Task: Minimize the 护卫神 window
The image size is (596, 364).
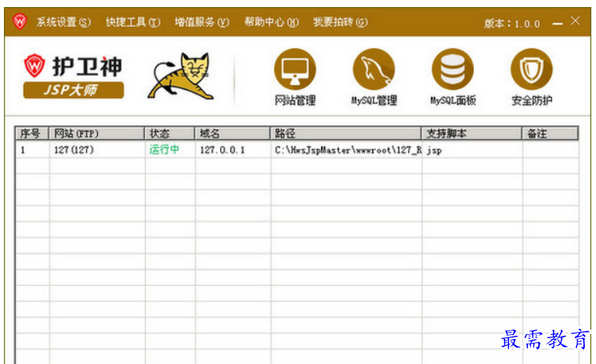Action: tap(557, 23)
